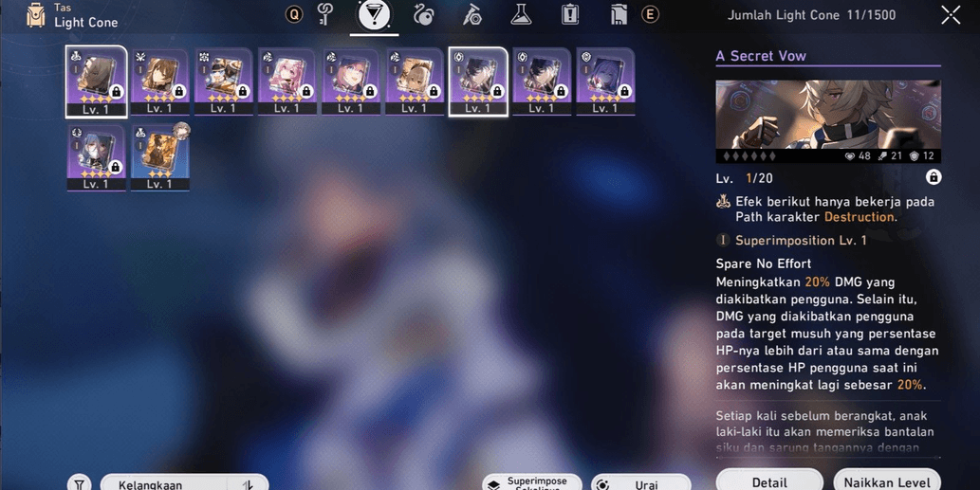
Task: Select the blue-eyed smiling girl Harmony light cone
Action: coord(351,82)
